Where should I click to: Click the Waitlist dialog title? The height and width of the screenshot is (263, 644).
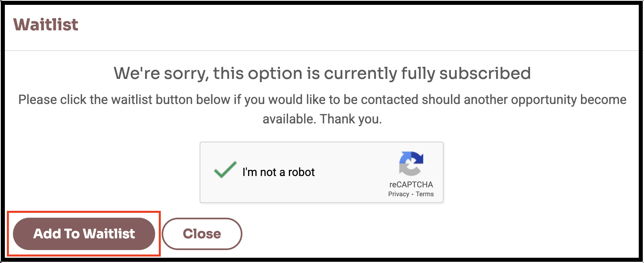click(46, 25)
